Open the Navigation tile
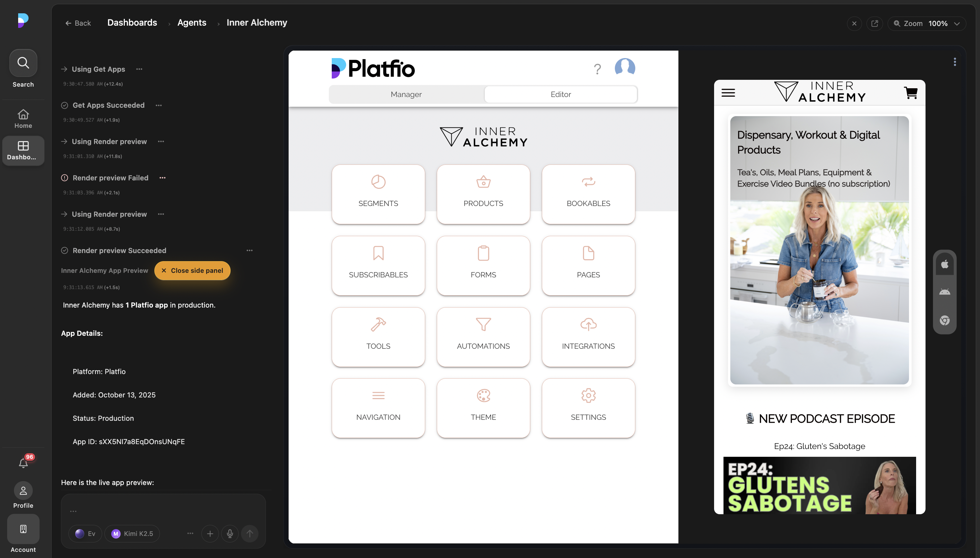The image size is (980, 558). [x=378, y=408]
